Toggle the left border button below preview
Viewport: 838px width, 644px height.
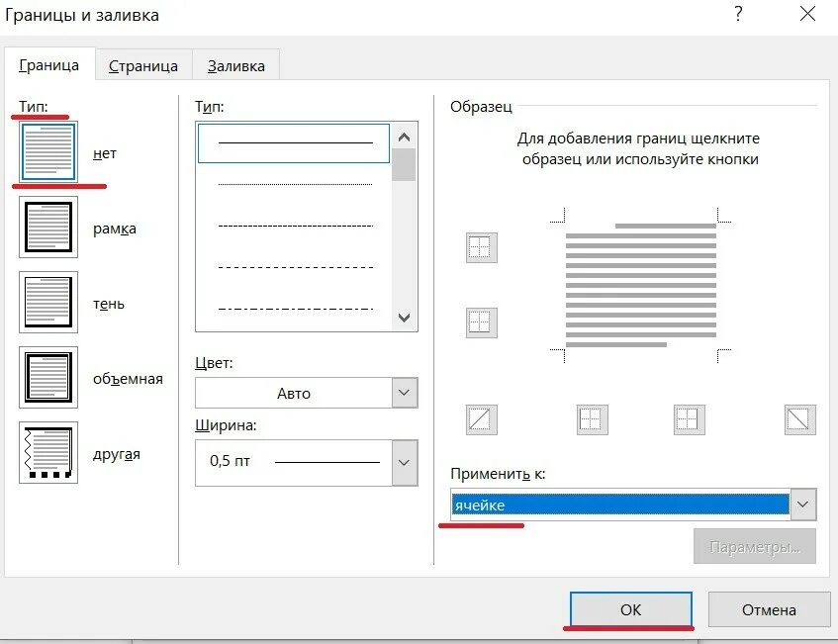pyautogui.click(x=593, y=419)
